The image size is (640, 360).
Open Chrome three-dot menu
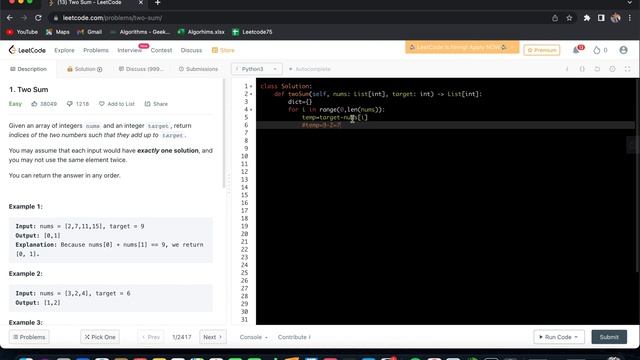pyautogui.click(x=630, y=18)
